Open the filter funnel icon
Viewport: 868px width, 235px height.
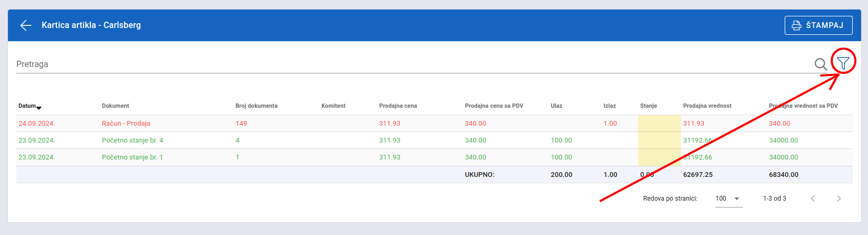coord(843,63)
